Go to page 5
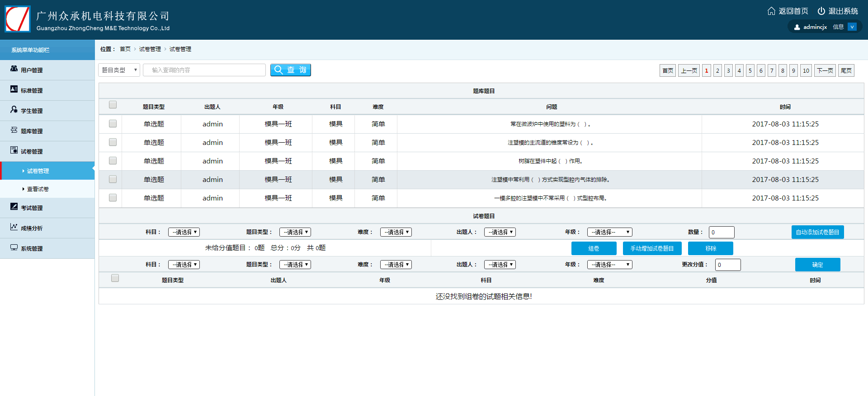This screenshot has height=396, width=868. [750, 70]
